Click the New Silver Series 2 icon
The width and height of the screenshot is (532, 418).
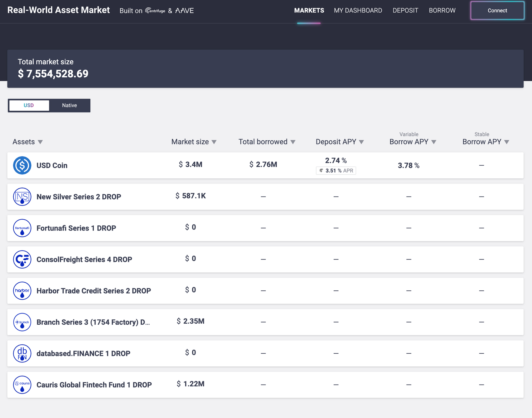22,197
